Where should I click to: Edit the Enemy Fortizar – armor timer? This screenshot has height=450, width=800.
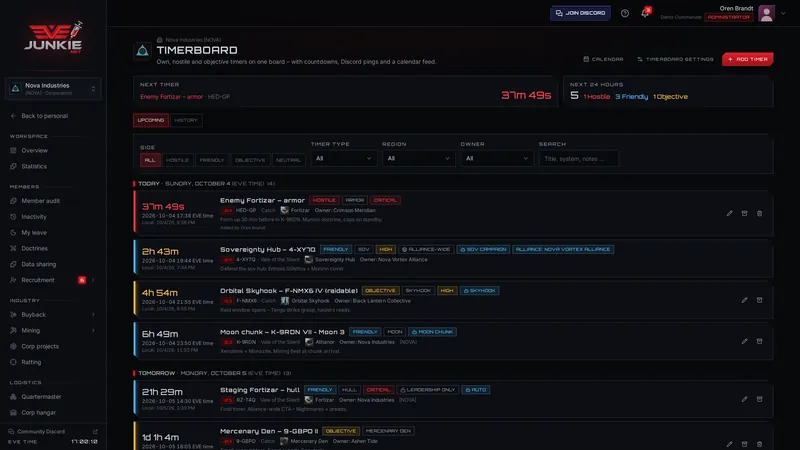(729, 213)
